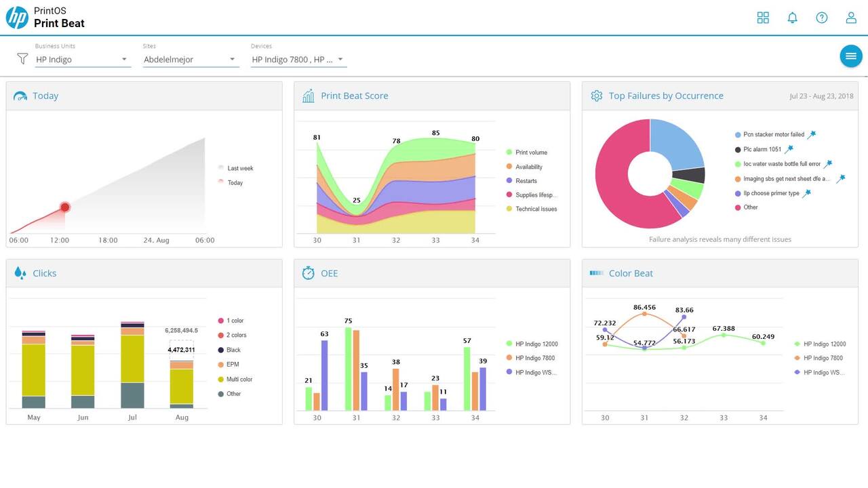Screen dimensions: 868x488
Task: Click the Jul 23 - Aug 23, 2018 date range
Action: tap(821, 96)
